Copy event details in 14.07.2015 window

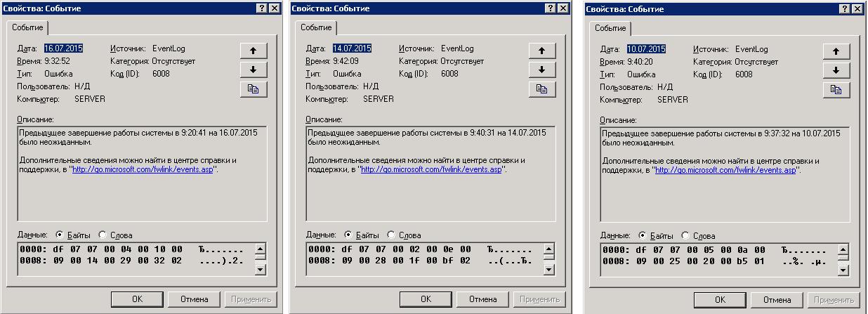(x=541, y=89)
